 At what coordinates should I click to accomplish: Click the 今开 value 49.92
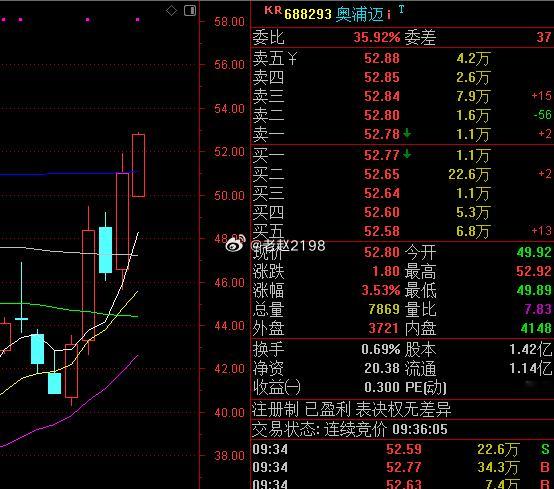pyautogui.click(x=534, y=252)
